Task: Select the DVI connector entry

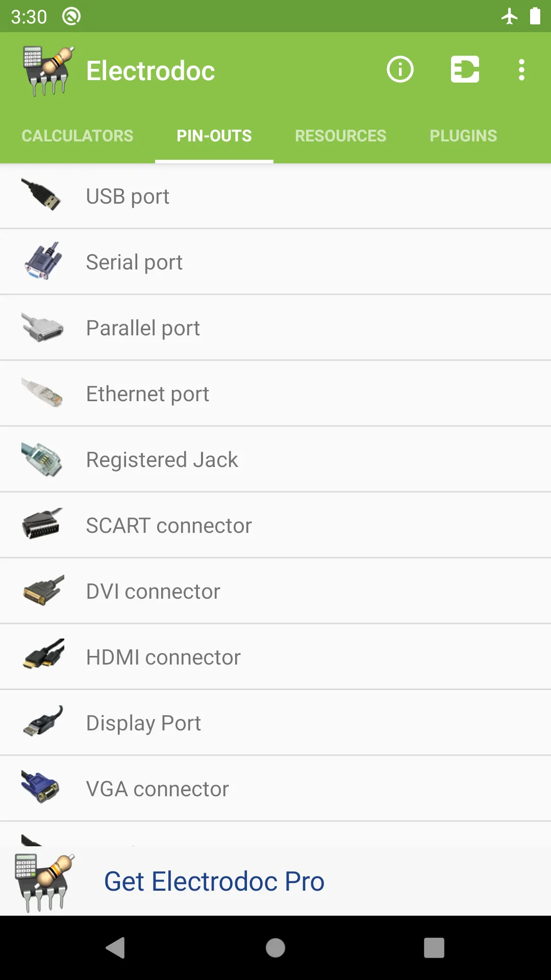Action: pyautogui.click(x=153, y=592)
